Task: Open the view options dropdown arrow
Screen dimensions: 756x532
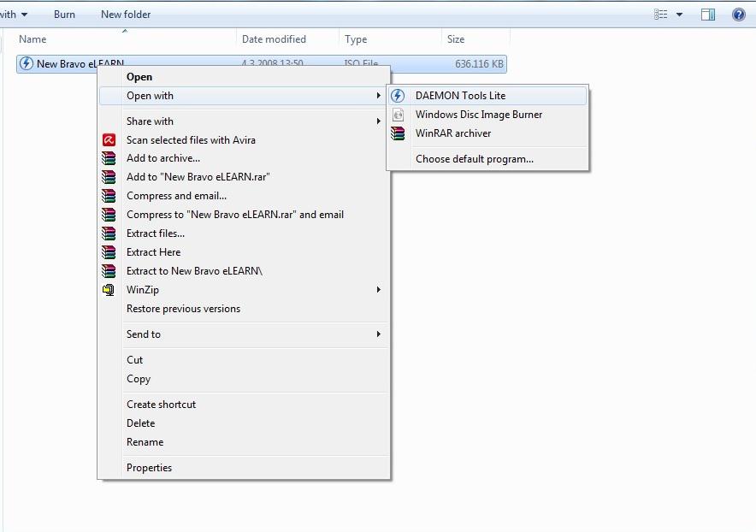Action: tap(679, 15)
